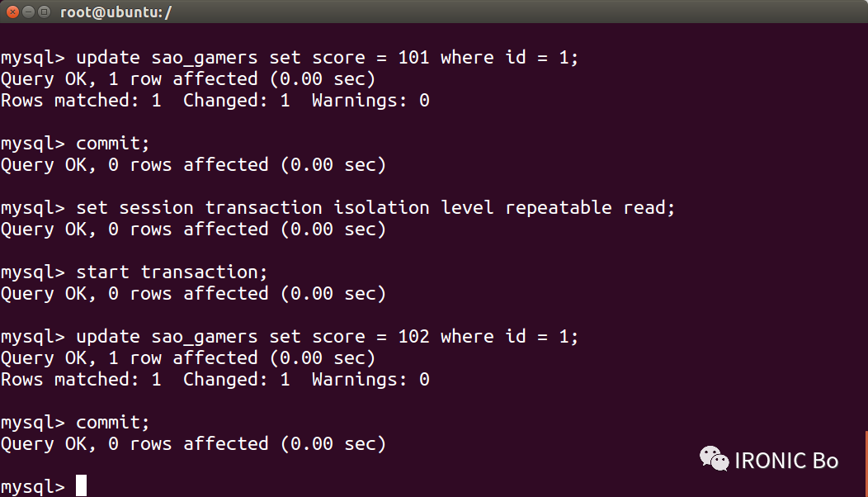
Task: Click the IRONIC Bo watermark text
Action: pyautogui.click(x=786, y=461)
